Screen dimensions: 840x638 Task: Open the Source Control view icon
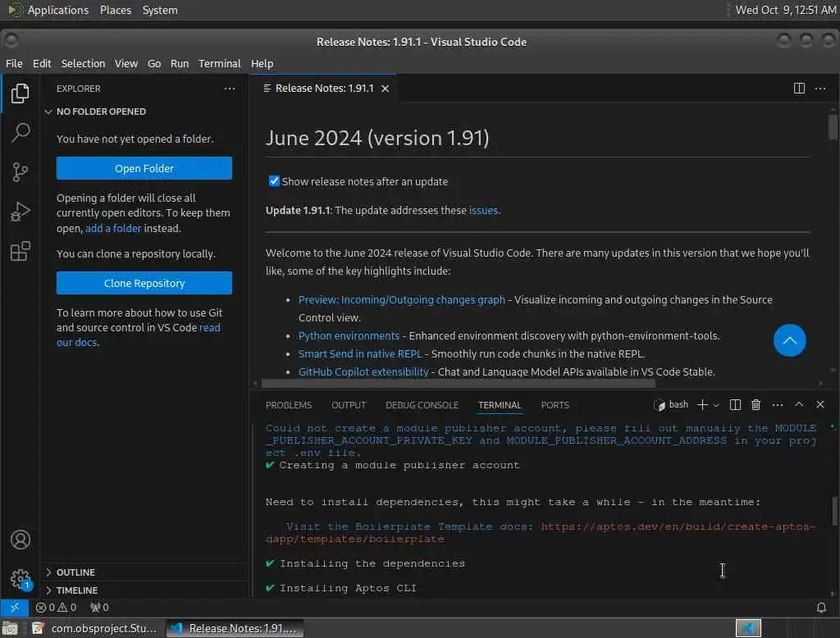[x=20, y=172]
